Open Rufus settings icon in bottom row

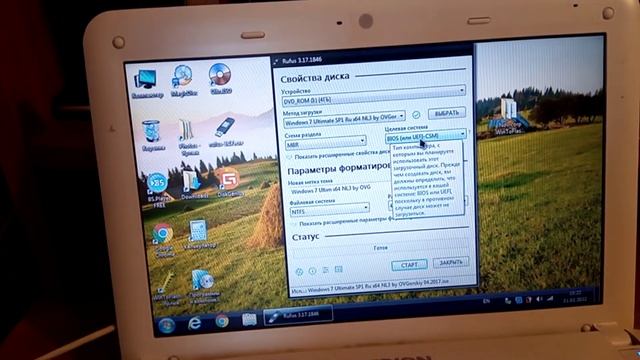click(x=325, y=270)
